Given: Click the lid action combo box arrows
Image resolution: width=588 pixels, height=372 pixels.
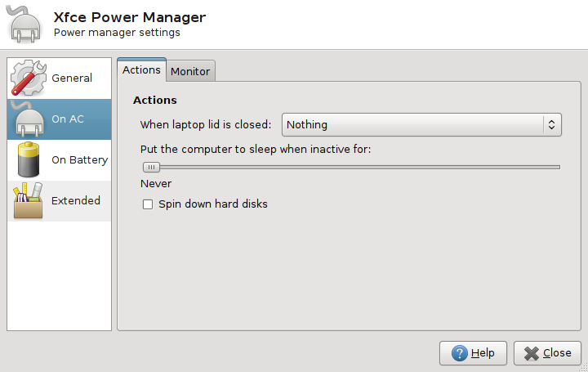Looking at the screenshot, I should 552,125.
